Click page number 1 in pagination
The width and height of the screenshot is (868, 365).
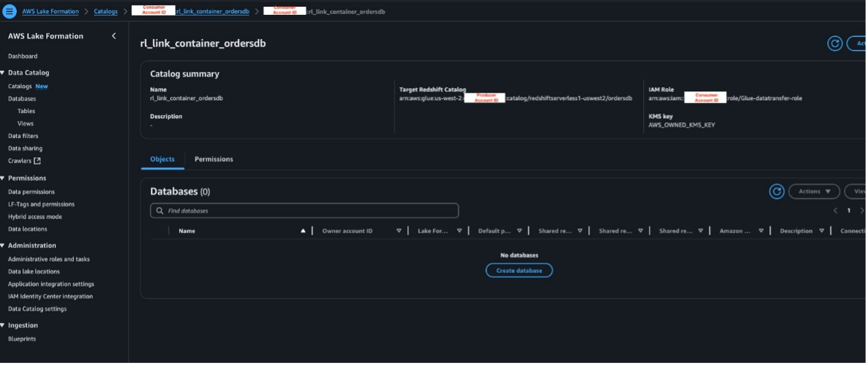[x=849, y=210]
